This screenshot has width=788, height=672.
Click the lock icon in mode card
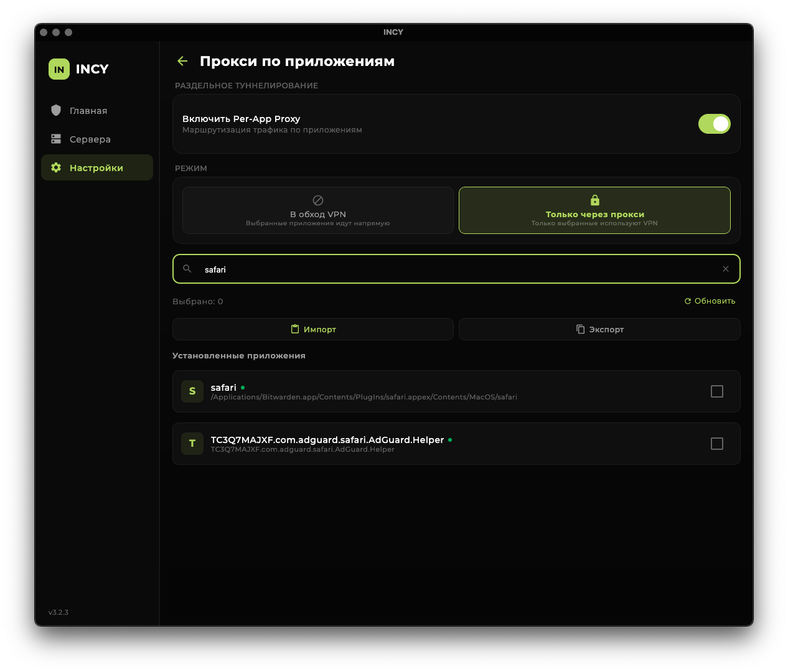[595, 200]
